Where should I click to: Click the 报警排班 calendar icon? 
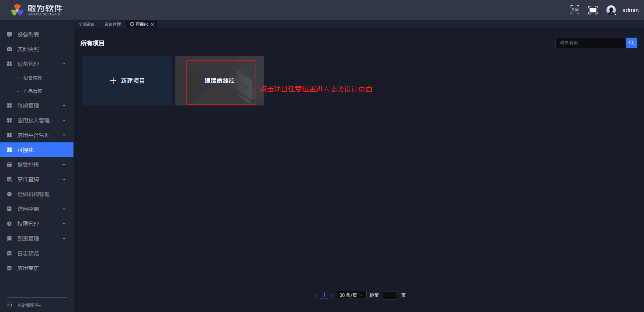[x=9, y=165]
